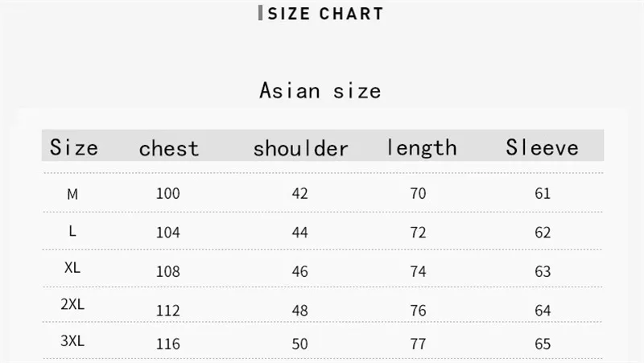Click length value 72
Image resolution: width=644 pixels, height=363 pixels.
(x=418, y=233)
